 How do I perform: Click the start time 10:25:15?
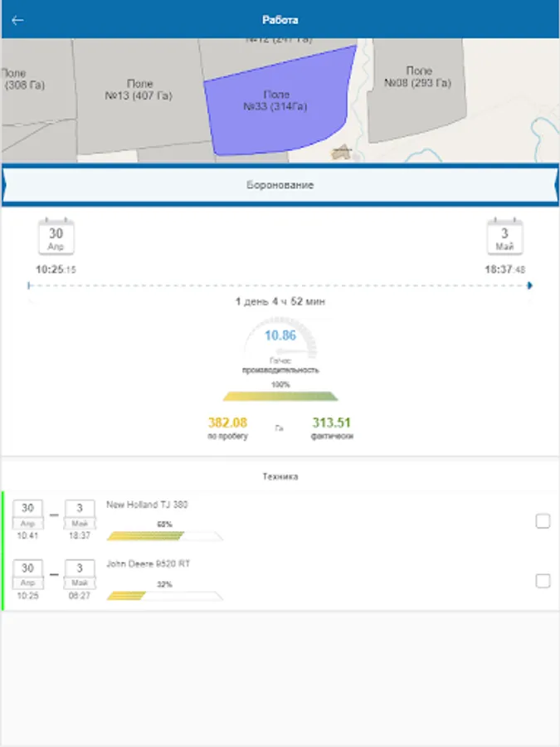tap(56, 270)
